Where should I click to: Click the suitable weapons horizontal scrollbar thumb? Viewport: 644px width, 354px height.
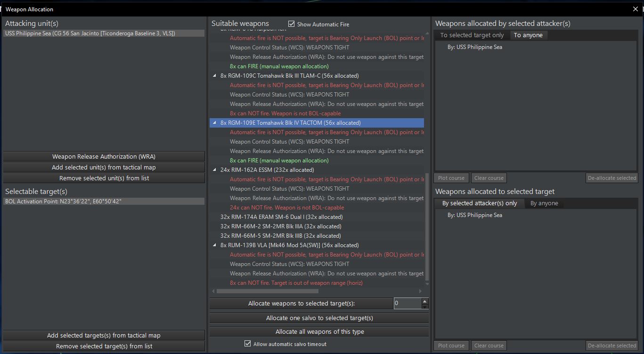pyautogui.click(x=267, y=291)
